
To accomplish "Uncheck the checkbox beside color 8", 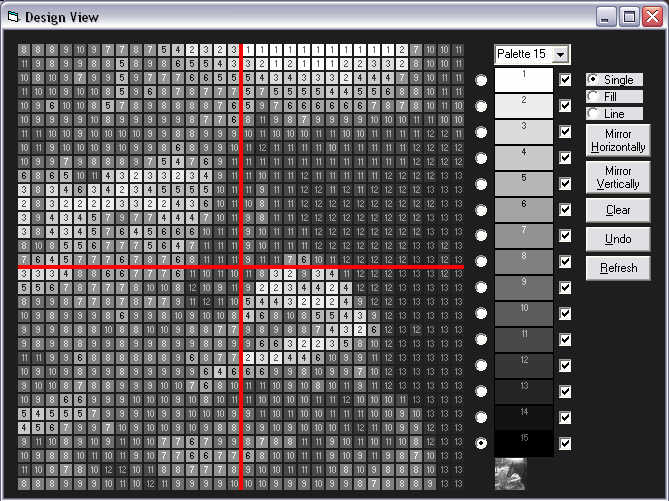I will 565,262.
